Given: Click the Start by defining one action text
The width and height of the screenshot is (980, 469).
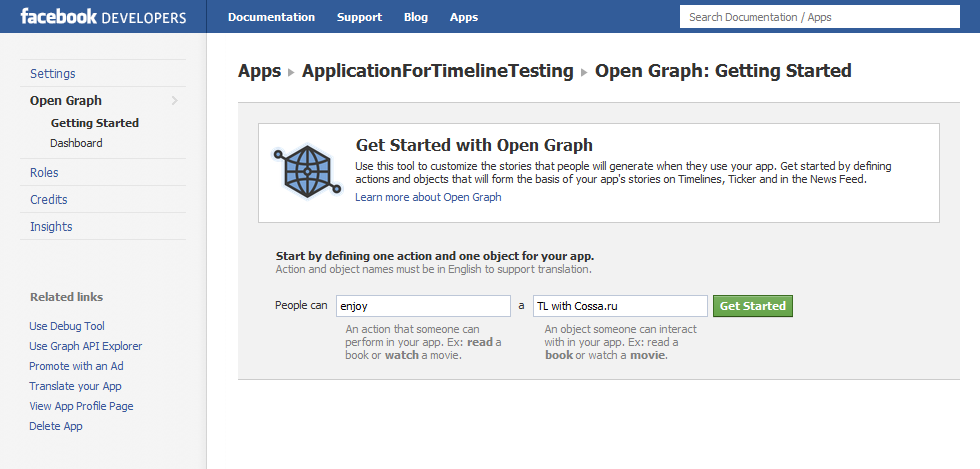Looking at the screenshot, I should 435,256.
